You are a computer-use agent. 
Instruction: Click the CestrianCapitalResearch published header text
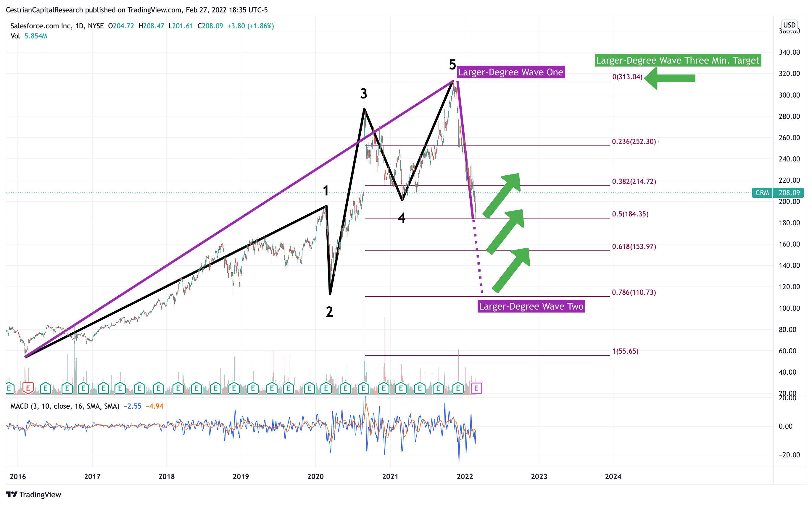pos(137,10)
